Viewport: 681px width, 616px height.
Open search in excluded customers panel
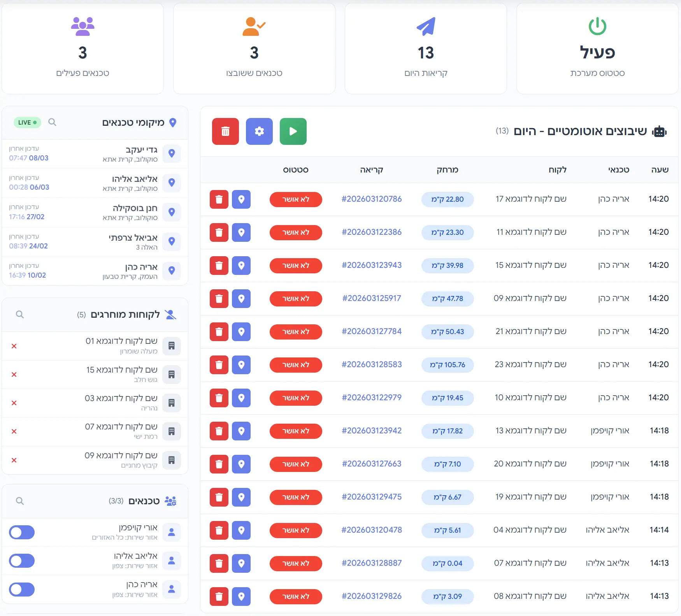tap(20, 314)
